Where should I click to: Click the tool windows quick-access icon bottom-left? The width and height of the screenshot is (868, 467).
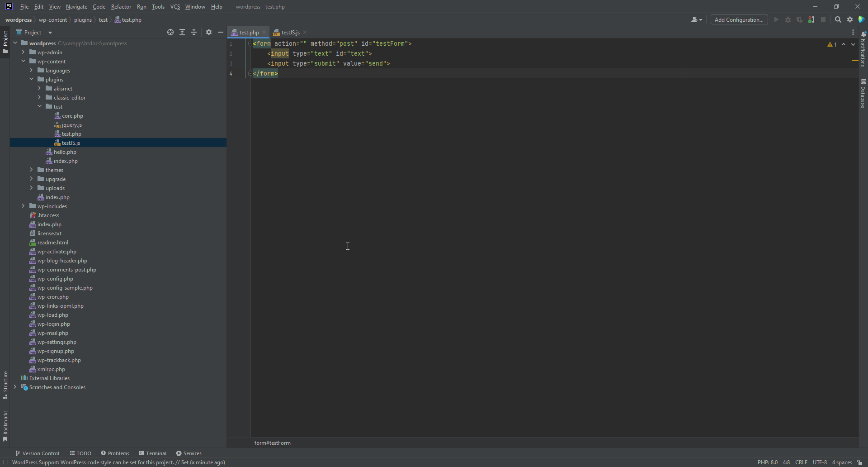tap(5, 462)
